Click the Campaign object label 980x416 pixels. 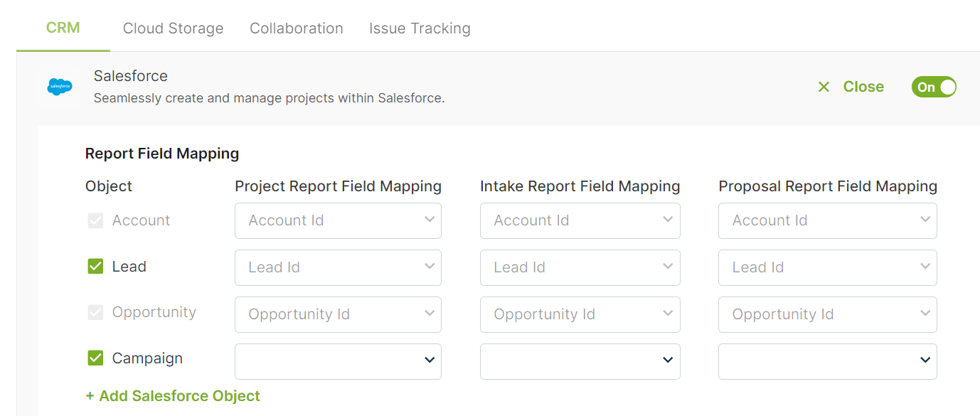(147, 358)
